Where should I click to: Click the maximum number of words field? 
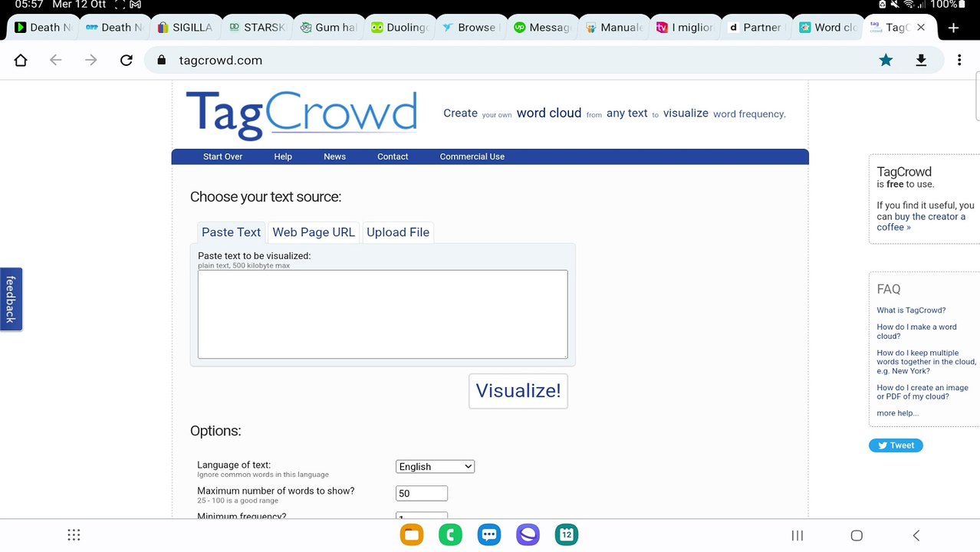pyautogui.click(x=422, y=494)
